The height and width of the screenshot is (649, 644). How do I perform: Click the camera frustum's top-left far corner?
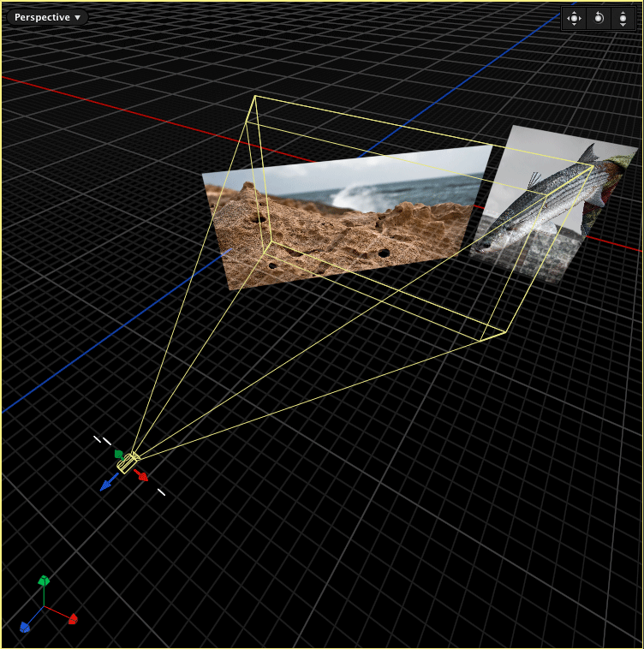[255, 96]
